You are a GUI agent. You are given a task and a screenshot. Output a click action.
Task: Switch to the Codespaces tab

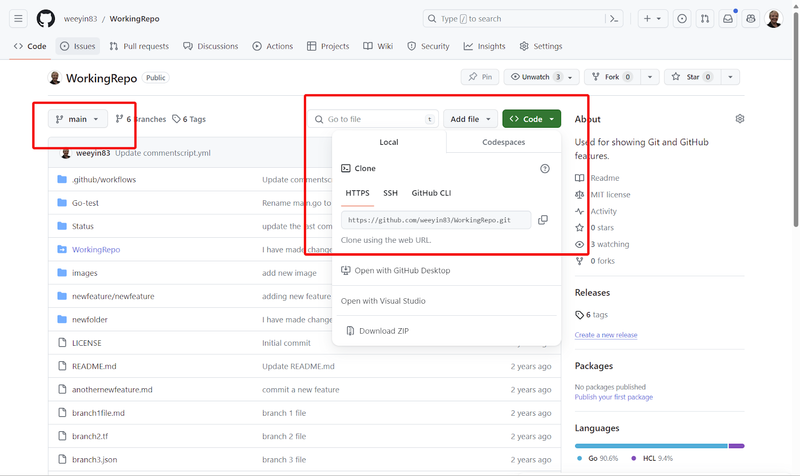(504, 142)
